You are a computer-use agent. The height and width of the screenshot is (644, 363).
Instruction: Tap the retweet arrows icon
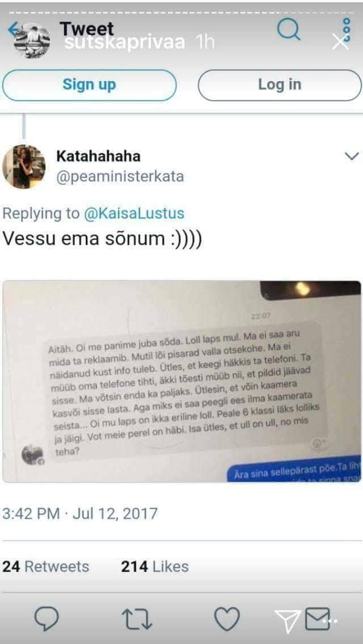click(x=137, y=620)
